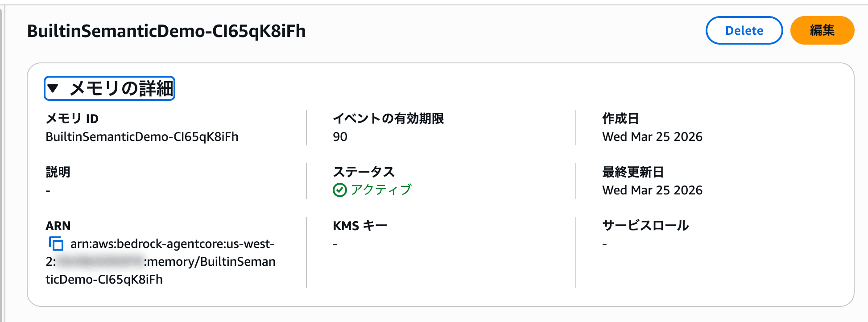Select the メモリ ID value text
This screenshot has width=868, height=322.
point(142,137)
